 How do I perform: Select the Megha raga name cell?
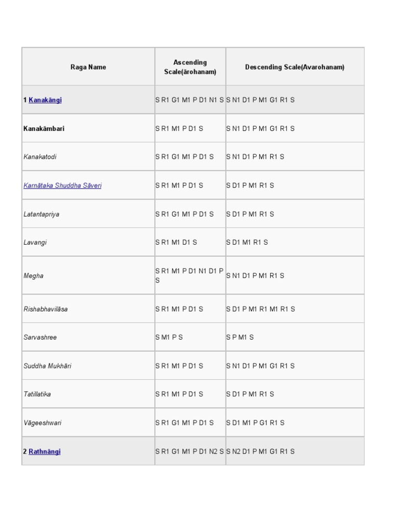34,276
